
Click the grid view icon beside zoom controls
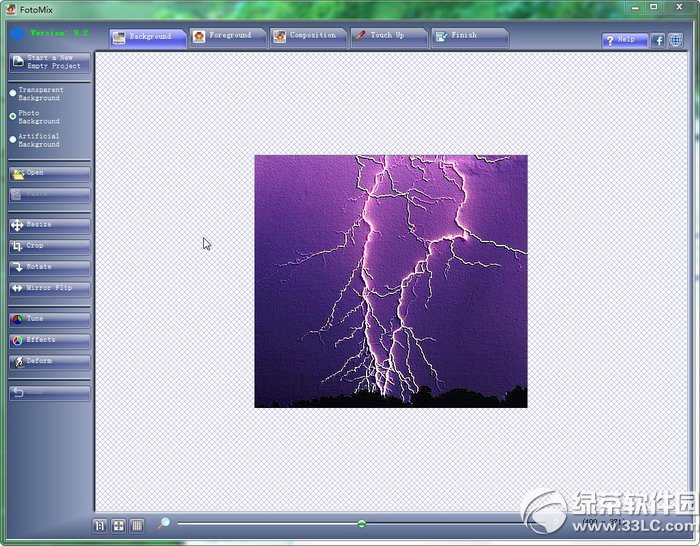click(x=138, y=526)
